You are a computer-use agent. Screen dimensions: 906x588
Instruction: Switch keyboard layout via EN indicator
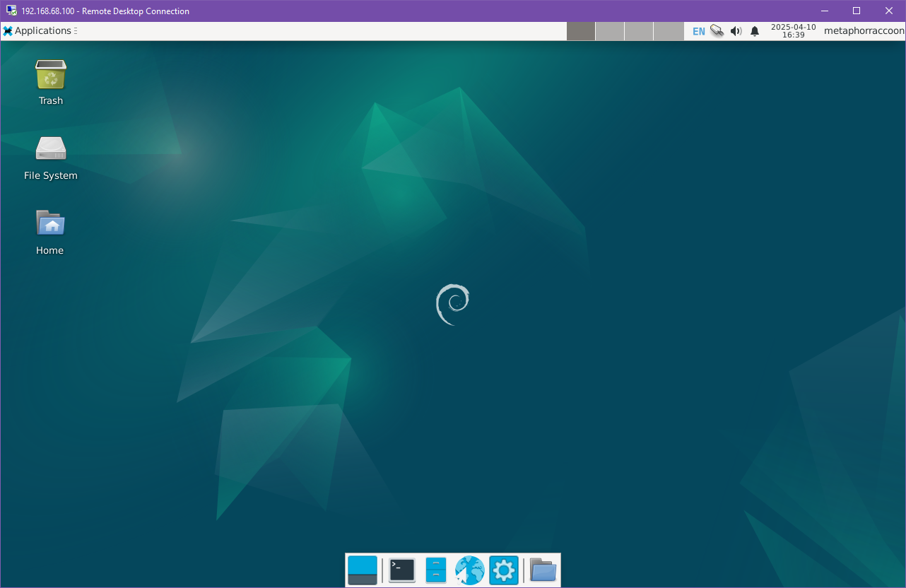point(699,31)
